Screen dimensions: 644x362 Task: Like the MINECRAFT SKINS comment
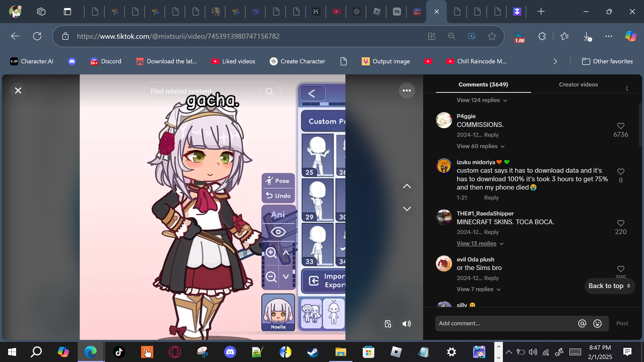click(621, 223)
